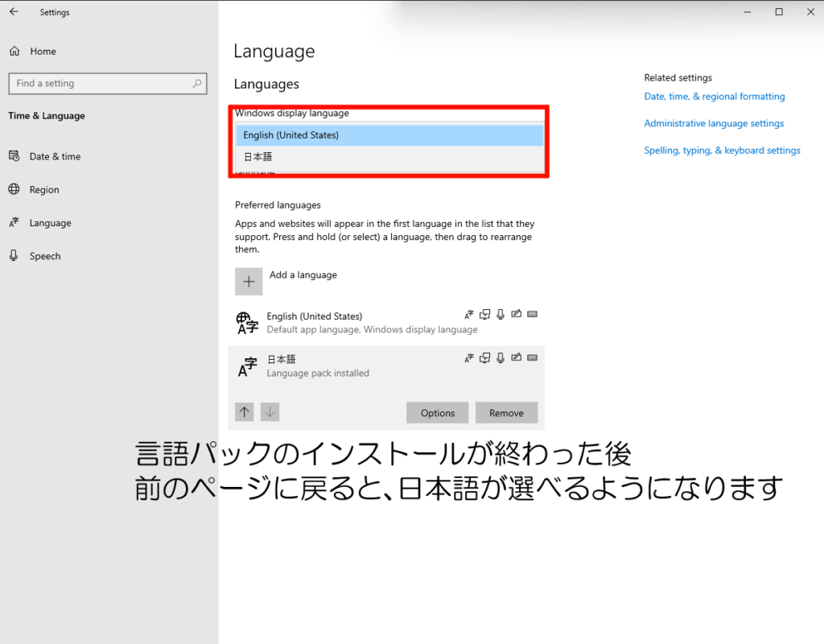Open Date, time, & regional formatting link
The width and height of the screenshot is (824, 644).
tap(714, 97)
